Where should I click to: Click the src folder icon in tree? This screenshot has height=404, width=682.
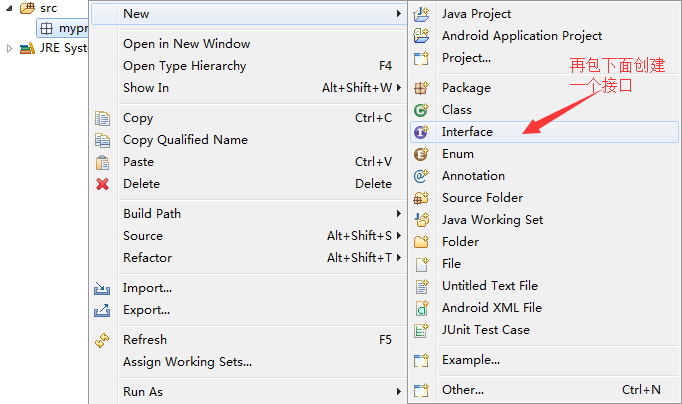coord(27,8)
